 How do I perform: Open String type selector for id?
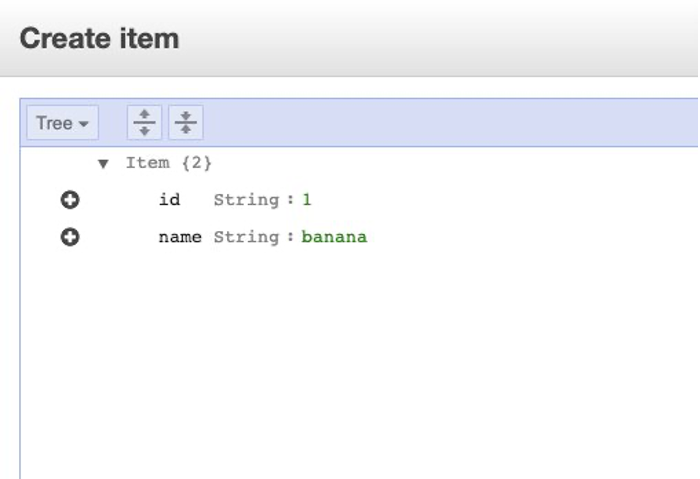(x=246, y=200)
